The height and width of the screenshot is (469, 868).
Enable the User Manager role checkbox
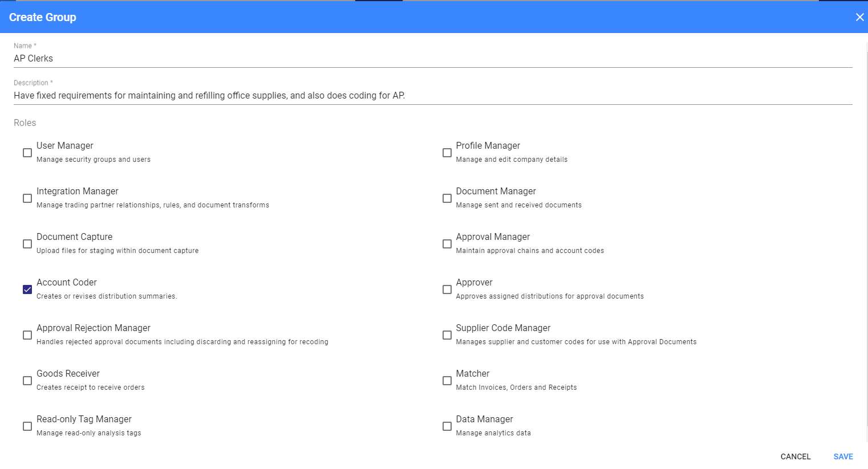27,153
